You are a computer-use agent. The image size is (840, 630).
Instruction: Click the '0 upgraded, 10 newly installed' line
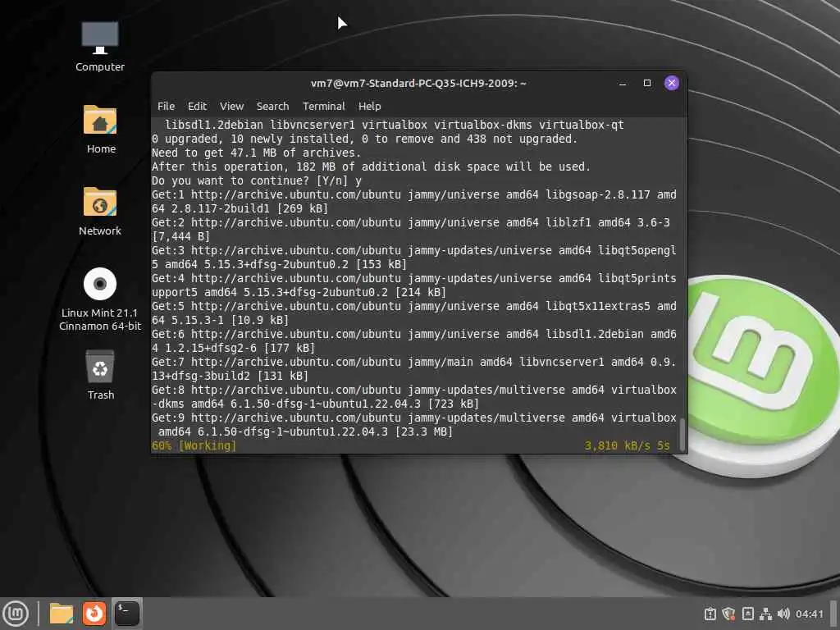364,139
